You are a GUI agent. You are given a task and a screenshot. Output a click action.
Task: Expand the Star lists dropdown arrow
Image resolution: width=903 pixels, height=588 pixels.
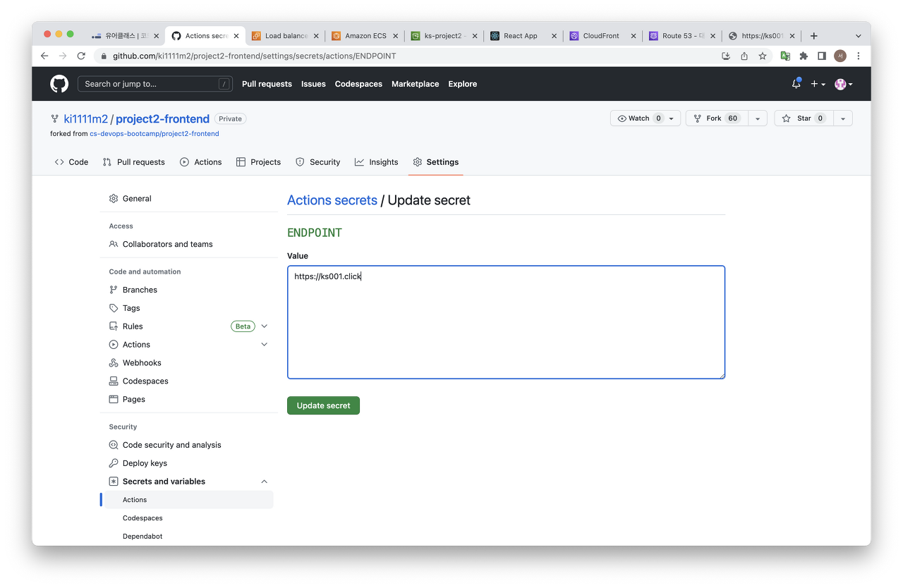[x=843, y=118]
